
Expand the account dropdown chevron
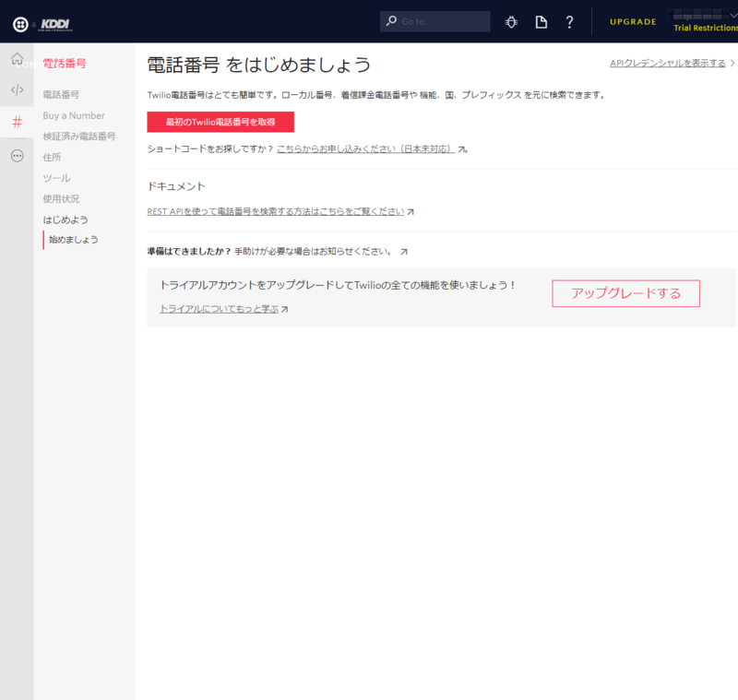coord(733,15)
